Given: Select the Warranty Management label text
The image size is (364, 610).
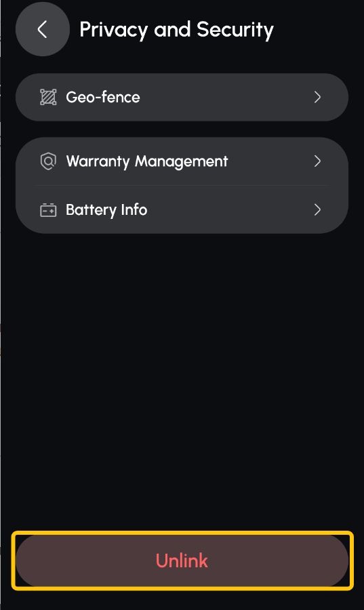Looking at the screenshot, I should click(x=147, y=161).
